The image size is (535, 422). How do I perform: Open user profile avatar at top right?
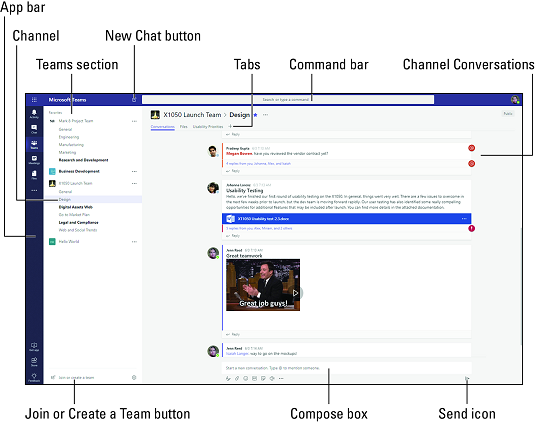click(515, 100)
